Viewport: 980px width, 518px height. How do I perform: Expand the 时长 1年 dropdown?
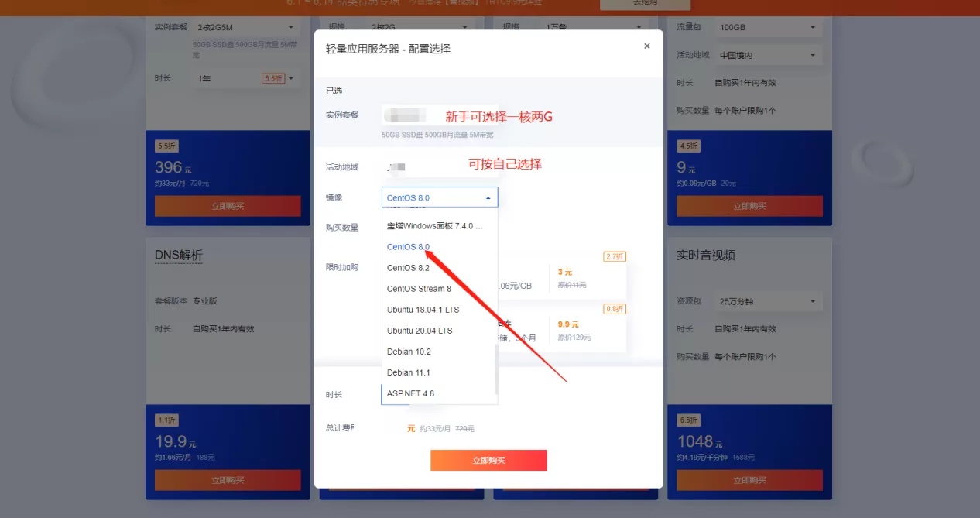[246, 78]
